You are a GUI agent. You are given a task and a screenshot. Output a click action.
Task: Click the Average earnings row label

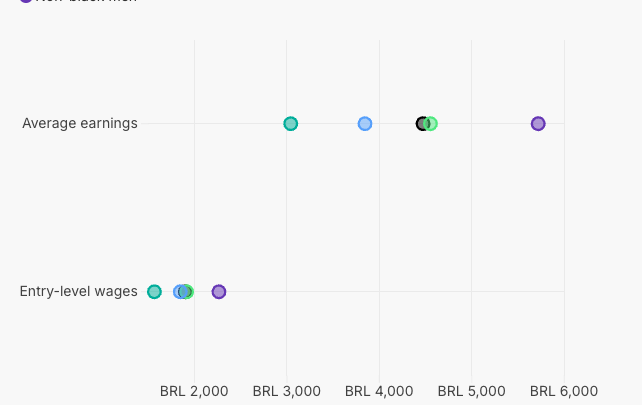[x=80, y=124]
